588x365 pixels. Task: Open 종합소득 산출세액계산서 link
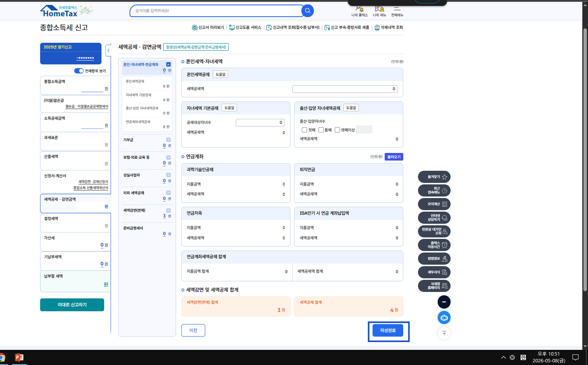(91, 188)
